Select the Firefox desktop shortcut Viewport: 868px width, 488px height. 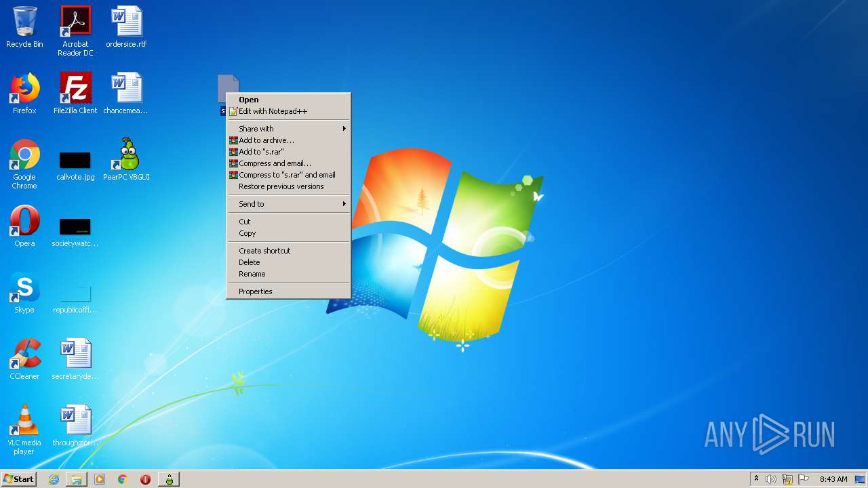tap(24, 94)
